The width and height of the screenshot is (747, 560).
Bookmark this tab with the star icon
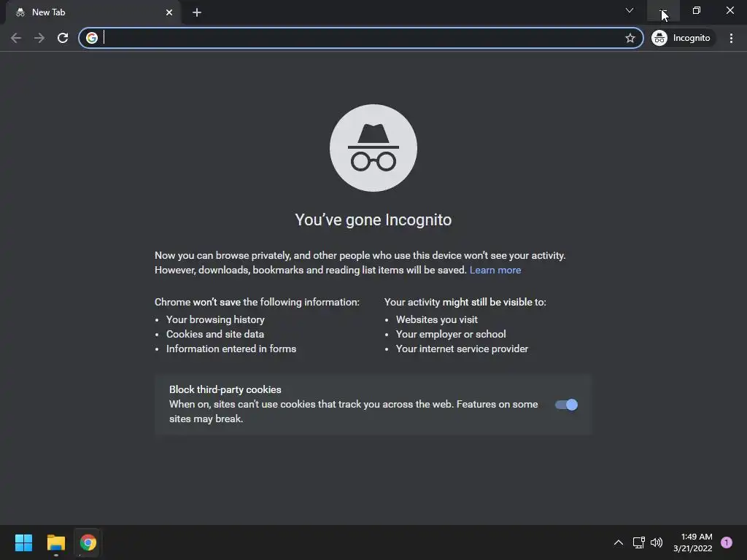630,38
